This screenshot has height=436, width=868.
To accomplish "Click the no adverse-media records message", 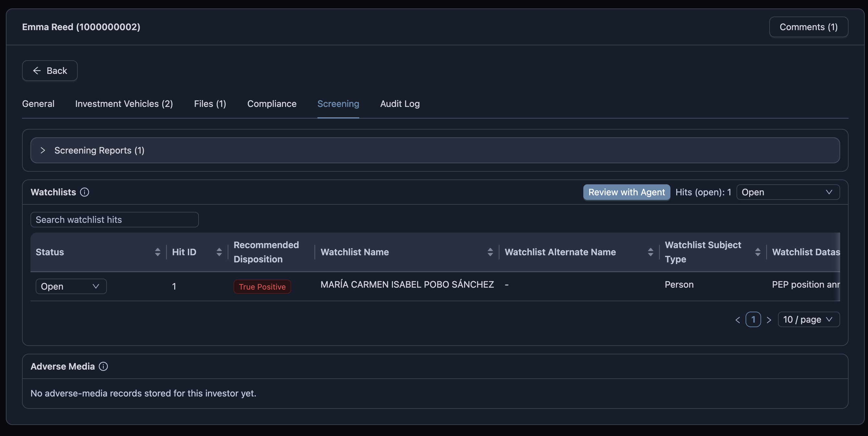I will (143, 393).
